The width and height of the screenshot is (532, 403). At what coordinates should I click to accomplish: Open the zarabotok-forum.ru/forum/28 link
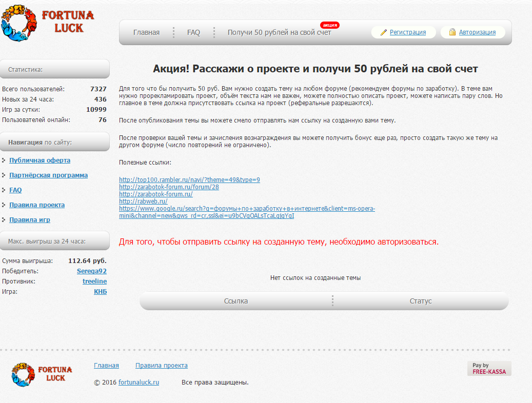169,187
